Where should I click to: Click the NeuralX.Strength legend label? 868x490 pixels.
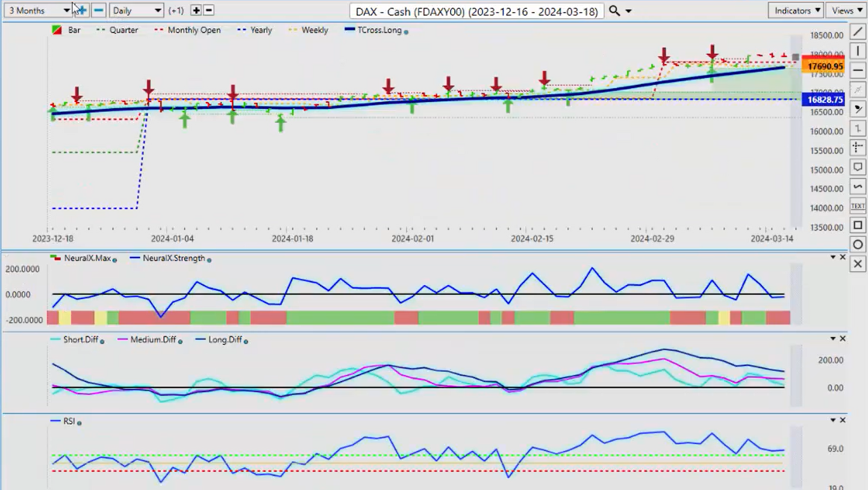[174, 258]
